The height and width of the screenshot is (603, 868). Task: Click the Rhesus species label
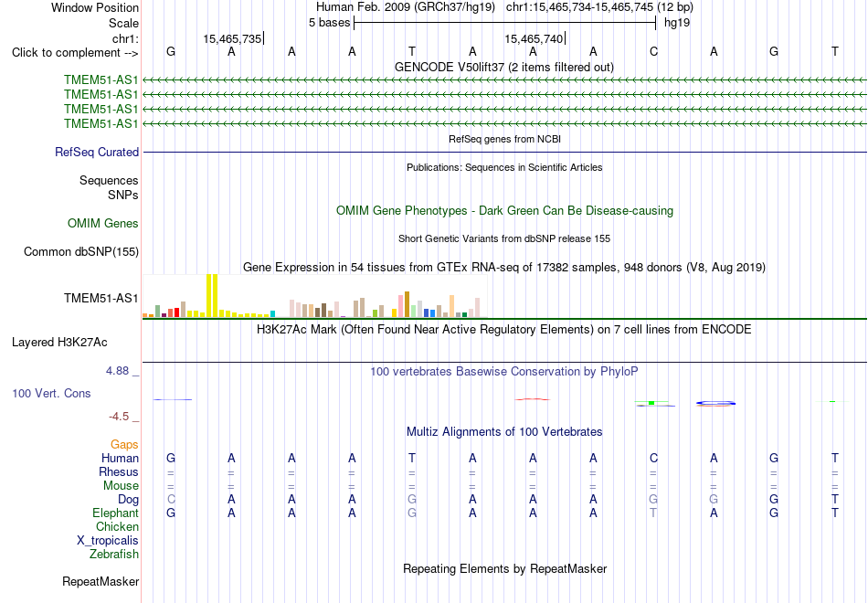point(119,471)
